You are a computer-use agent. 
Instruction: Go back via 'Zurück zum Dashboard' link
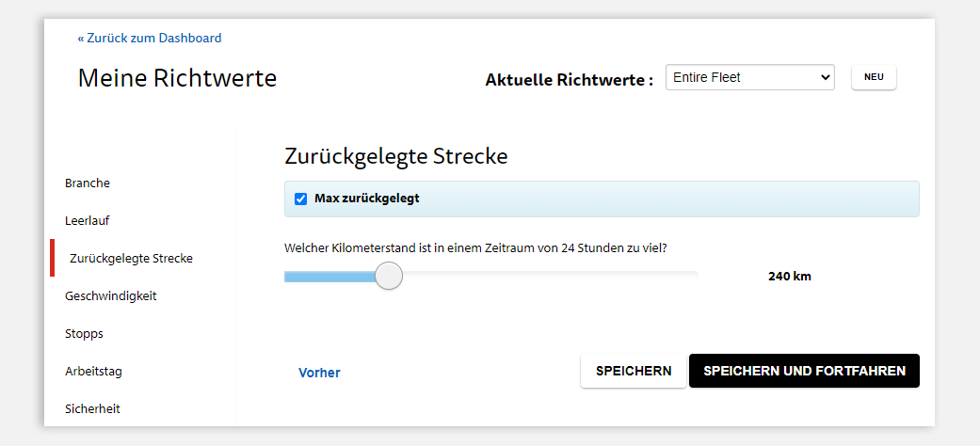coord(150,39)
